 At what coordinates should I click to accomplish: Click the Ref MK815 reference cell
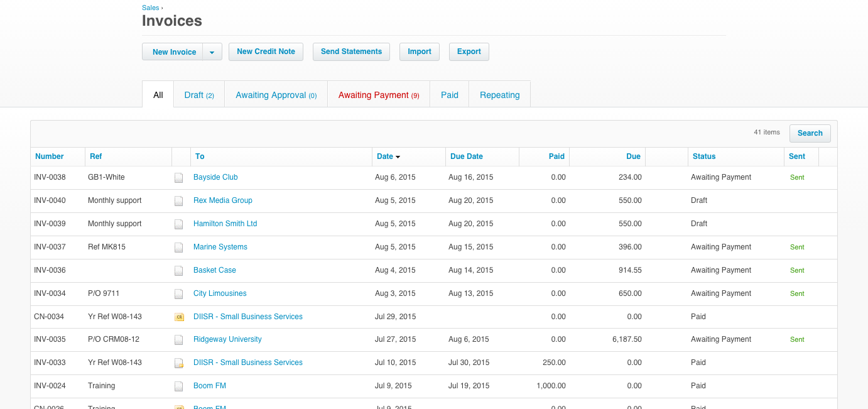click(x=107, y=247)
